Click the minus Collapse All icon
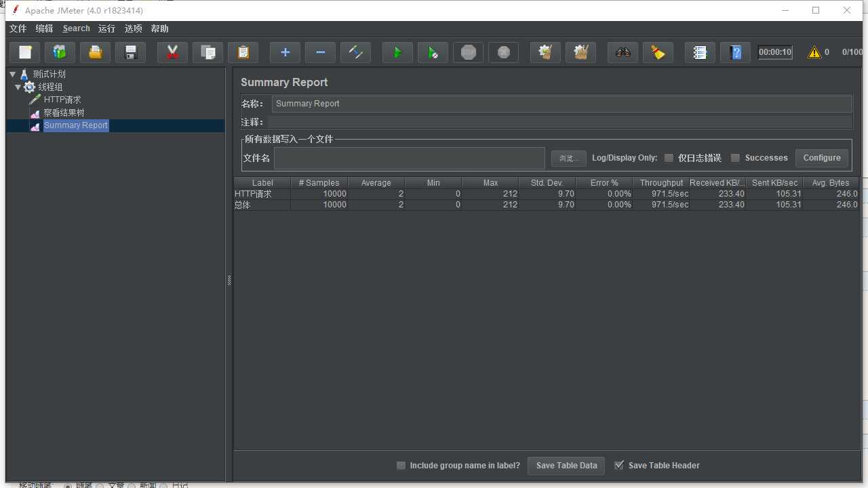The height and width of the screenshot is (488, 868). 321,52
